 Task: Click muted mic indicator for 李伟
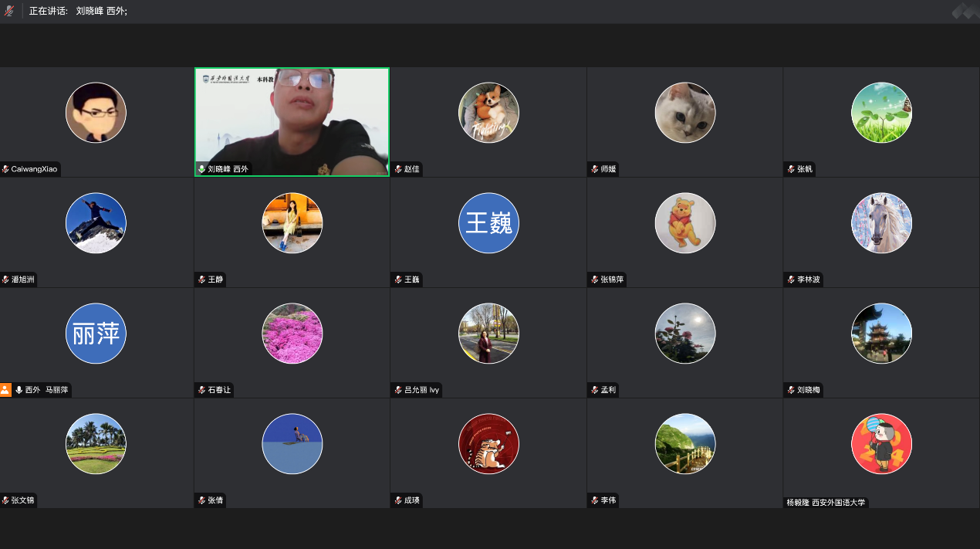tap(595, 500)
